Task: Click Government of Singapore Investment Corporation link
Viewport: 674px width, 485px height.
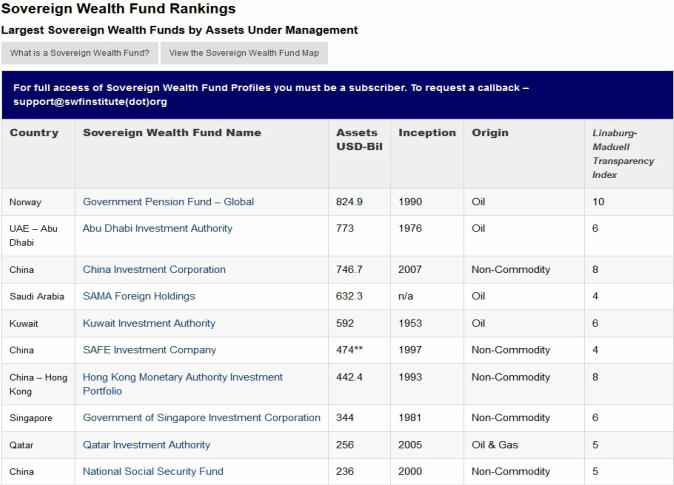Action: (201, 418)
